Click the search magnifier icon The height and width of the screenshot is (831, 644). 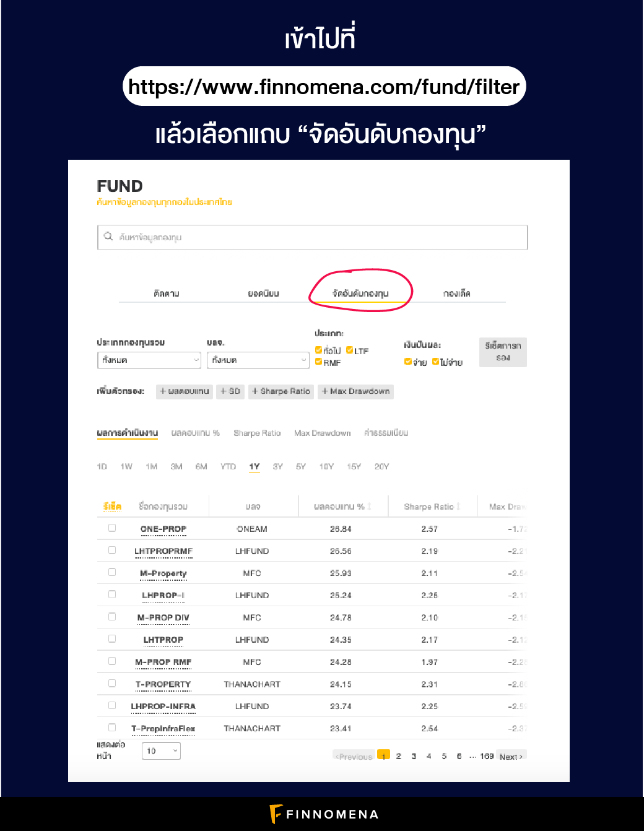pyautogui.click(x=108, y=237)
